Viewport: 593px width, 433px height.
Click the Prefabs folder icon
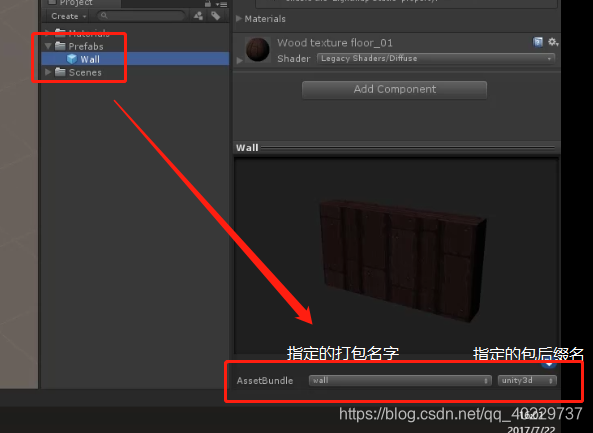click(x=60, y=46)
